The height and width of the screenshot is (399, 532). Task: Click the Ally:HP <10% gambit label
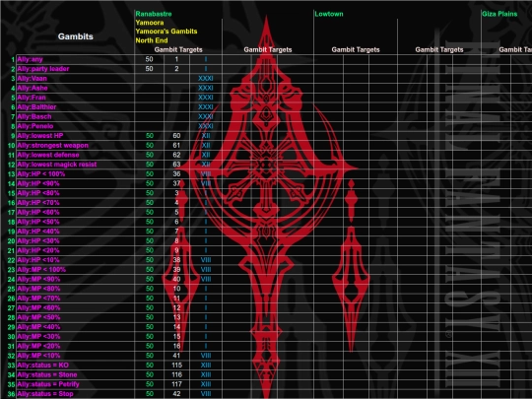click(x=38, y=260)
